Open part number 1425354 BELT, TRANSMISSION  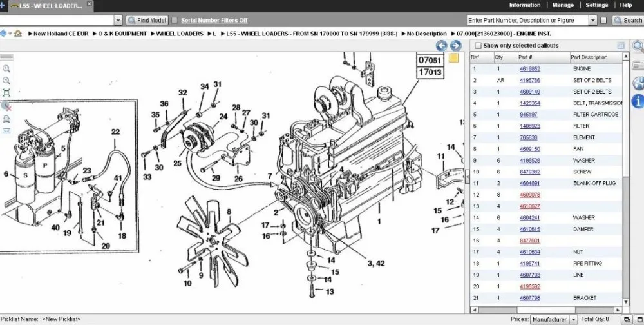click(530, 103)
